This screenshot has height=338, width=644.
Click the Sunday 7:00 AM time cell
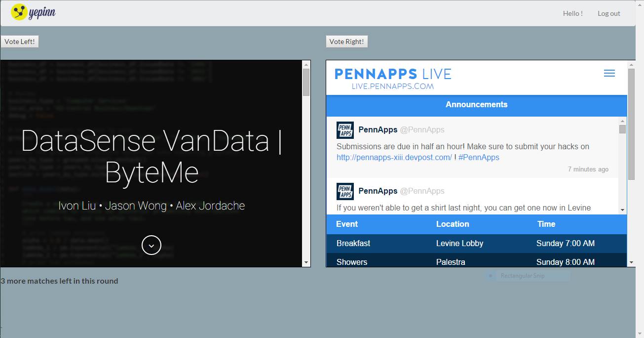pyautogui.click(x=566, y=243)
